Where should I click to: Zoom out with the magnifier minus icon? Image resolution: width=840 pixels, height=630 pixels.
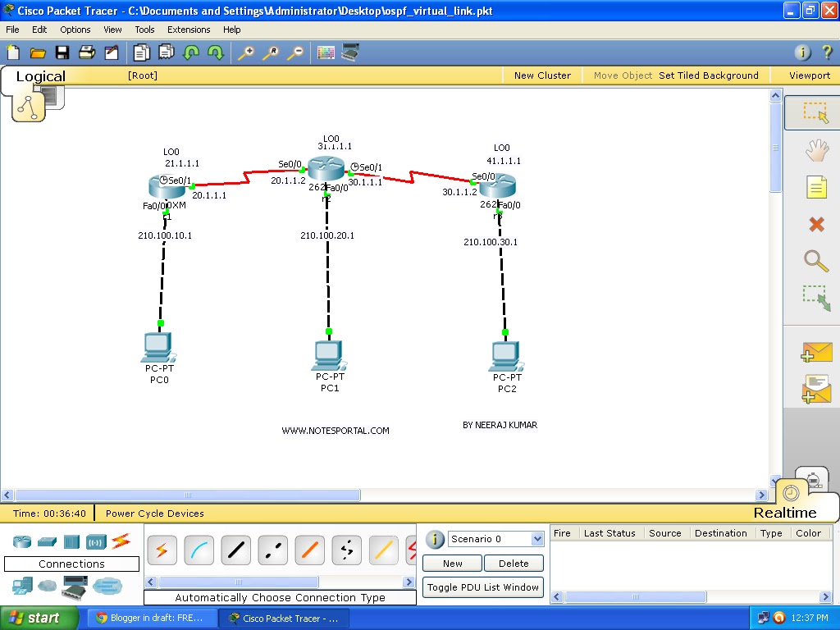click(x=295, y=52)
